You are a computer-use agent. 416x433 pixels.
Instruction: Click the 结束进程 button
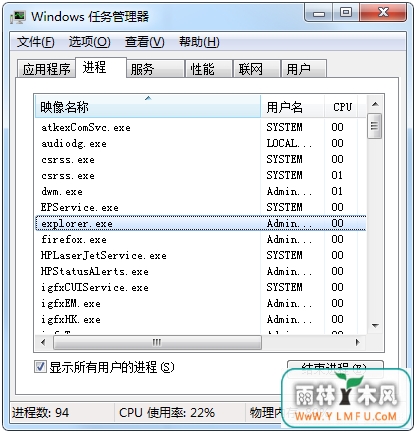pos(335,368)
